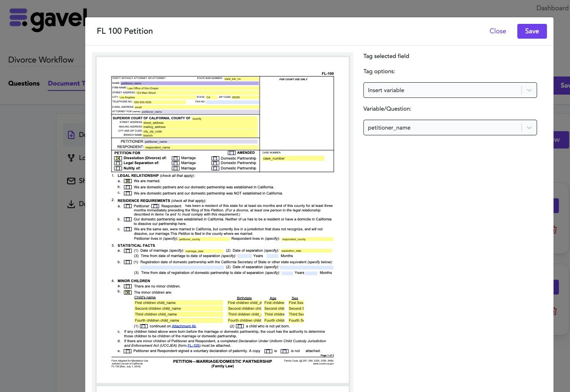Select the RESPONDENT respondent_name field
The height and width of the screenshot is (392, 570).
click(x=201, y=147)
